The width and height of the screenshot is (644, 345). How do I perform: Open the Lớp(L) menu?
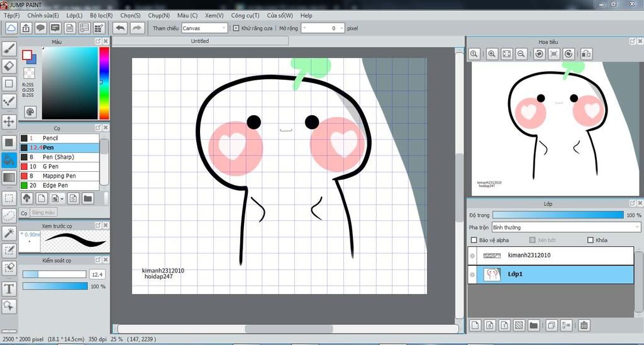pyautogui.click(x=74, y=16)
